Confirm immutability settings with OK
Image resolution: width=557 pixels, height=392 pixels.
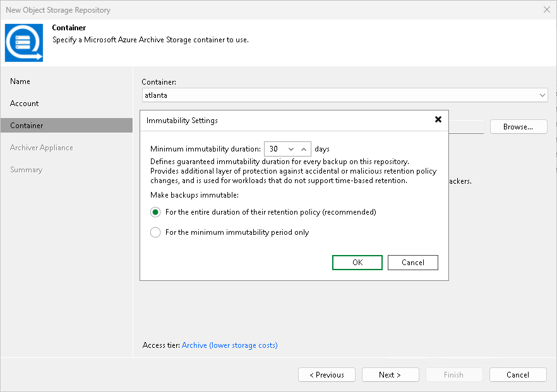357,263
